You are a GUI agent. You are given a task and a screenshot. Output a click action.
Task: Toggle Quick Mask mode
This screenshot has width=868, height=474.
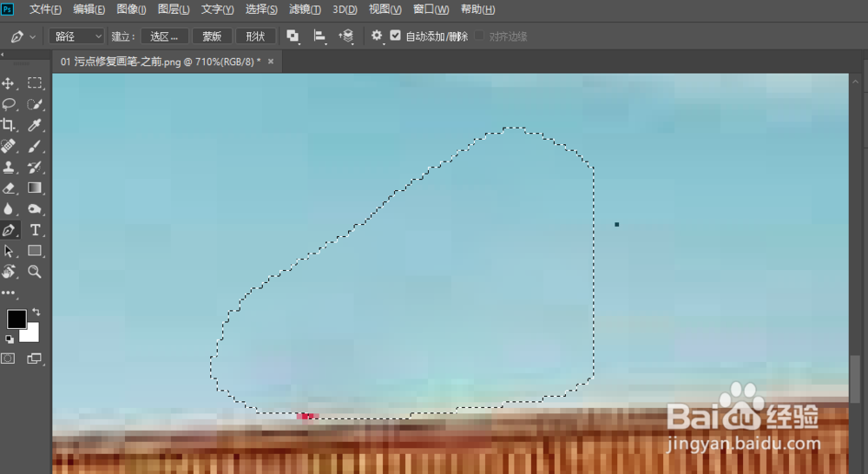[x=9, y=359]
